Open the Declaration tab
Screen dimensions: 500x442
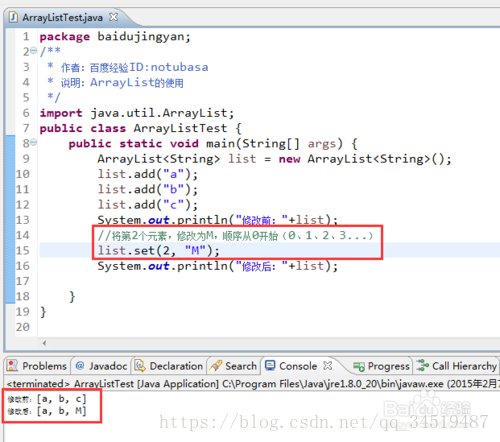pyautogui.click(x=169, y=366)
